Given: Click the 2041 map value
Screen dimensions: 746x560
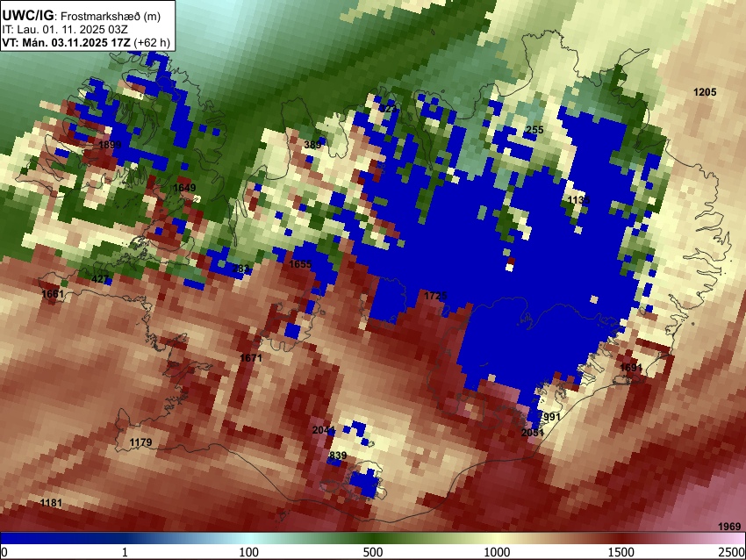Looking at the screenshot, I should (324, 431).
